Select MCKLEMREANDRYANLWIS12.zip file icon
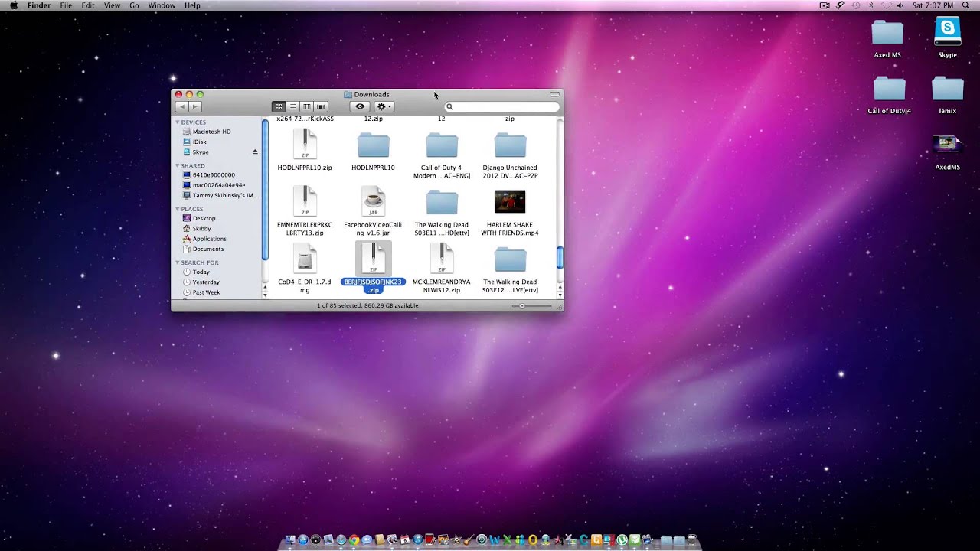Screen dimensions: 980x551 (442, 259)
